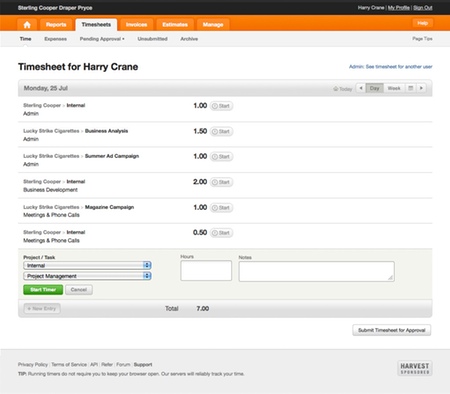See timesheet for another user
Image resolution: width=450 pixels, height=394 pixels.
391,67
